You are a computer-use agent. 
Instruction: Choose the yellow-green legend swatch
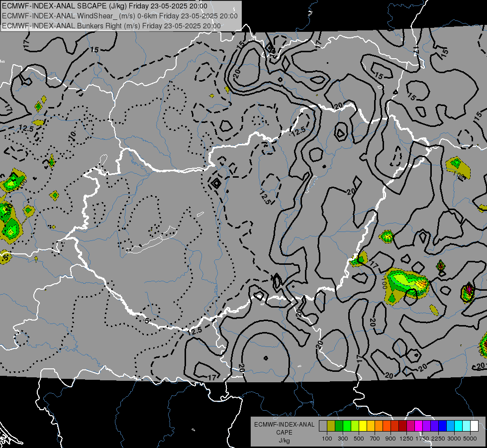click(x=355, y=426)
